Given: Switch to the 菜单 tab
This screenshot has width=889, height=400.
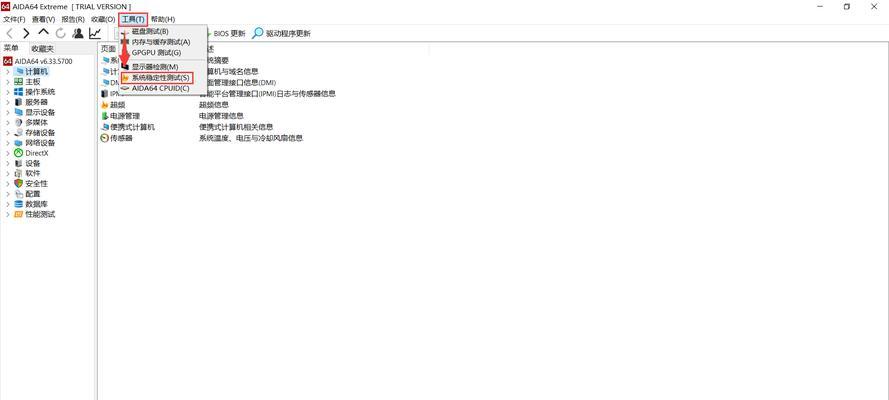Looking at the screenshot, I should click(x=11, y=48).
